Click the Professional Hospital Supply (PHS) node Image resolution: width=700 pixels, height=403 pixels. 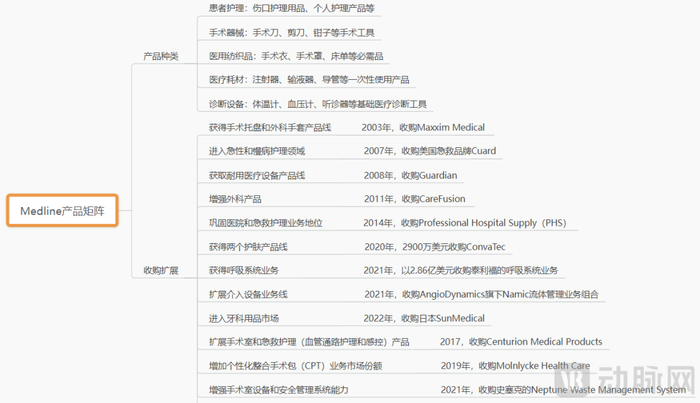(x=465, y=223)
